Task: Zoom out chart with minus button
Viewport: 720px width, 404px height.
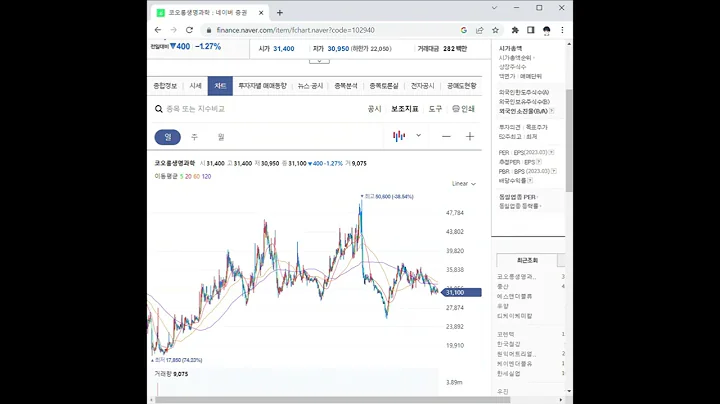Action: point(446,136)
